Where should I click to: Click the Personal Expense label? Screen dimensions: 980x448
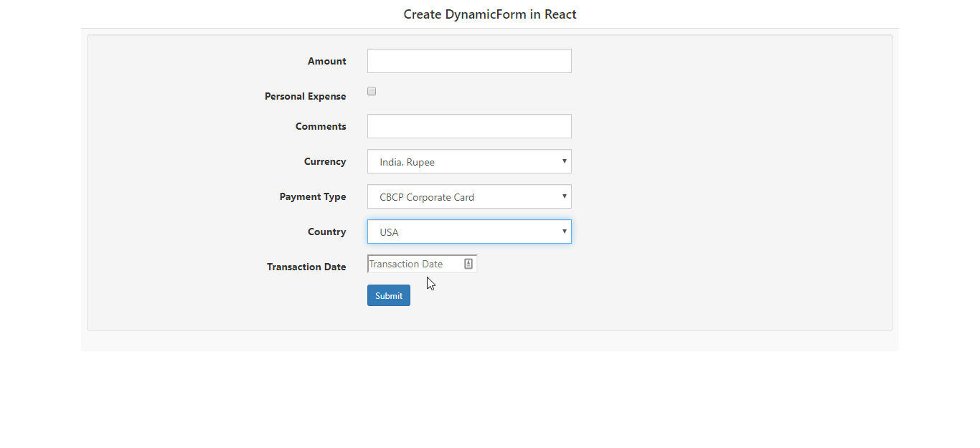[x=306, y=96]
